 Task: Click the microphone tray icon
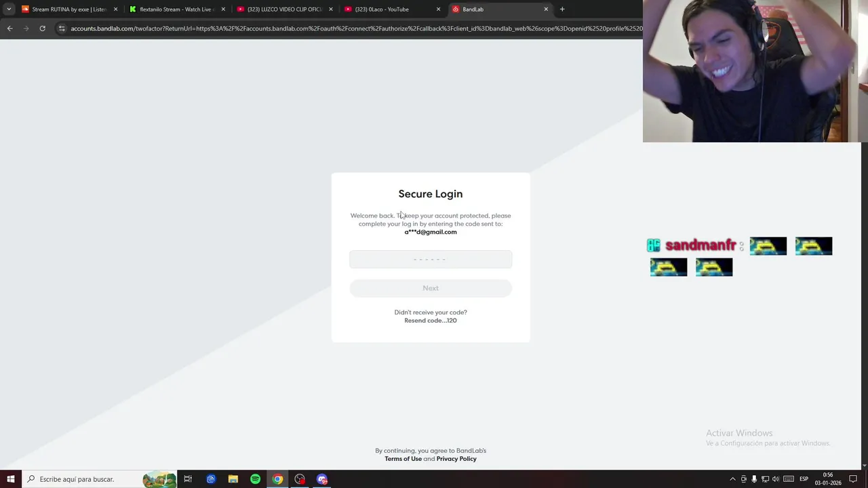pos(754,479)
